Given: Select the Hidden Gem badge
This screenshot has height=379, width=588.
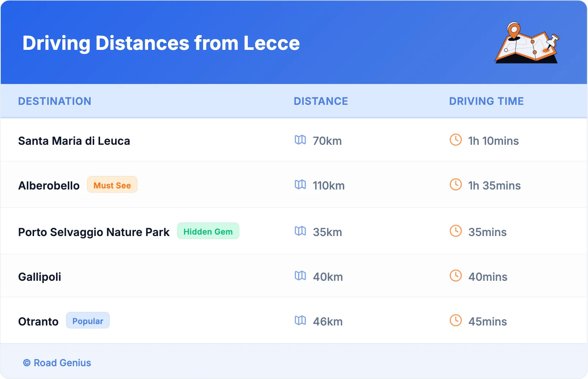Looking at the screenshot, I should (x=208, y=231).
